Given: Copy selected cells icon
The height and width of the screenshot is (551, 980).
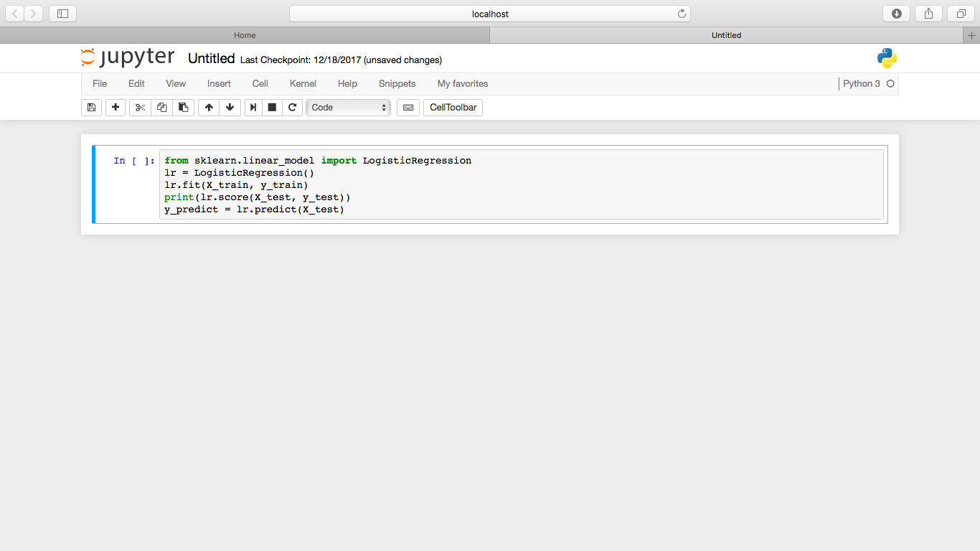Looking at the screenshot, I should [x=161, y=108].
